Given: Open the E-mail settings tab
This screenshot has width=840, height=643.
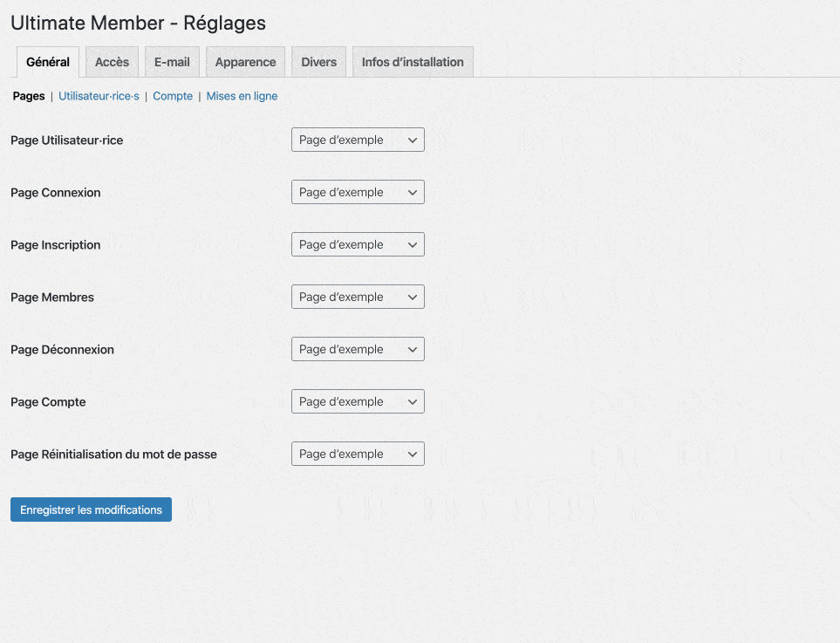Looking at the screenshot, I should click(172, 62).
